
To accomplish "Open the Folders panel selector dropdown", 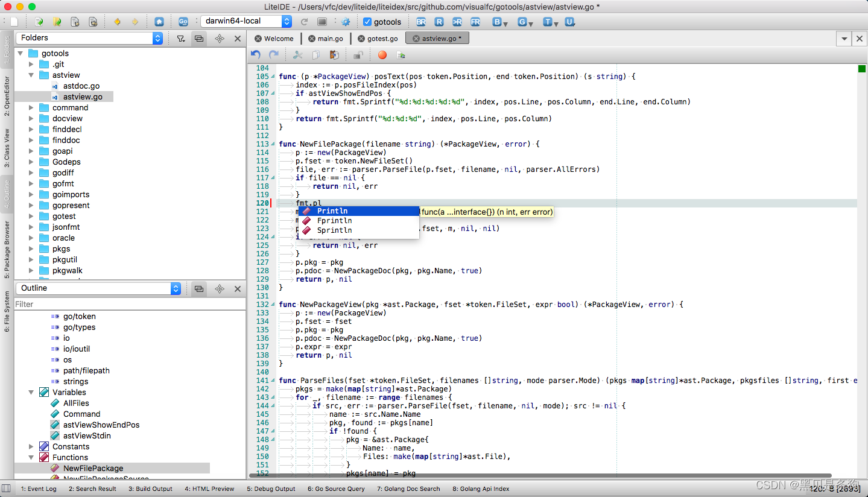I will coord(89,38).
